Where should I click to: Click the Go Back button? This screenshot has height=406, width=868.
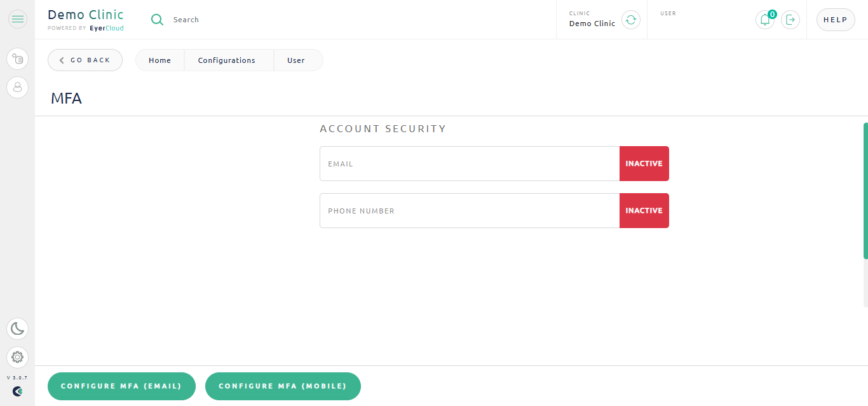pos(85,60)
